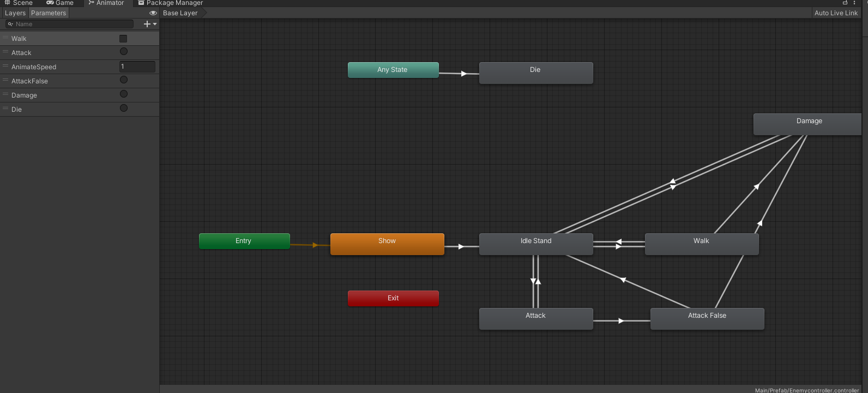
Task: Click the Enemycontroller.controller path label
Action: click(807, 390)
